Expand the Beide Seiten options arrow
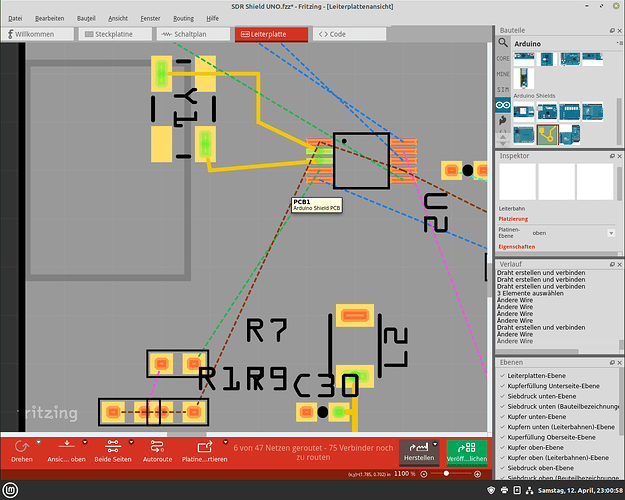Viewport: 625px width, 500px height. pyautogui.click(x=131, y=442)
